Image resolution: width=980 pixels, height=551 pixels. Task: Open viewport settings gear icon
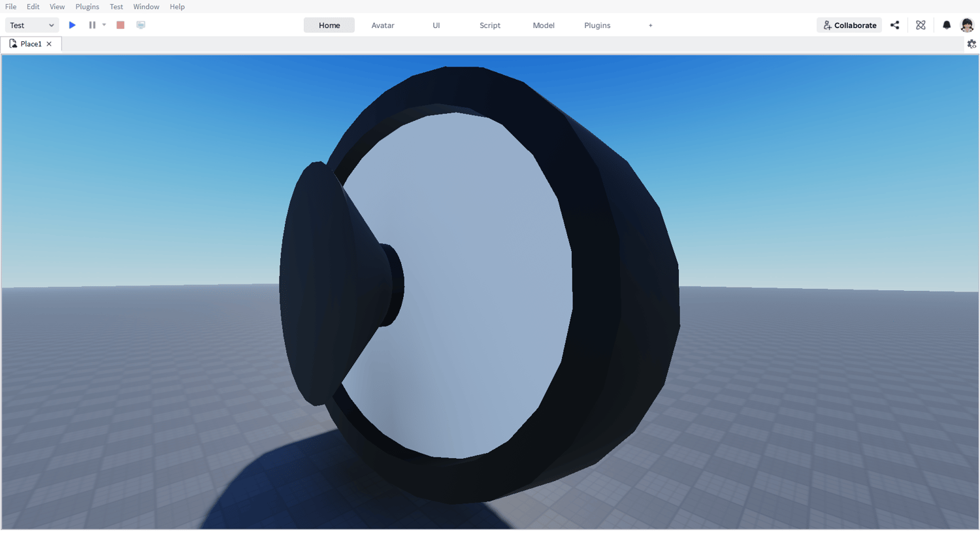[972, 44]
